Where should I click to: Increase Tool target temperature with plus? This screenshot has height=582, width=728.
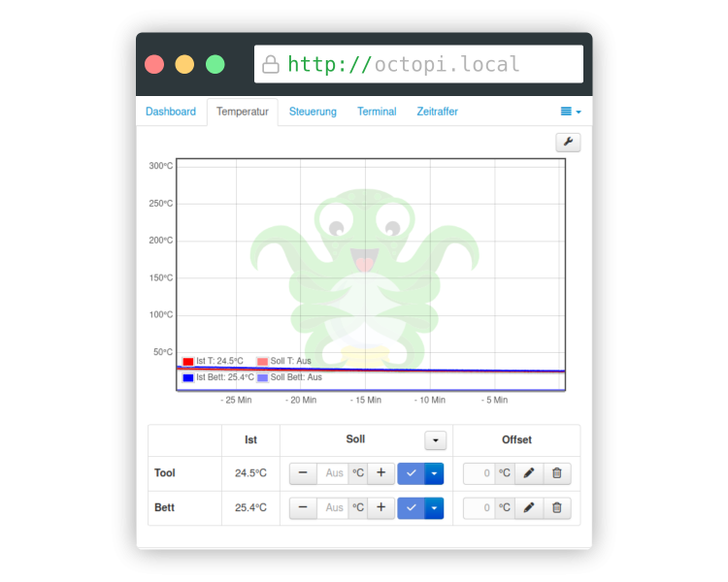pos(381,473)
